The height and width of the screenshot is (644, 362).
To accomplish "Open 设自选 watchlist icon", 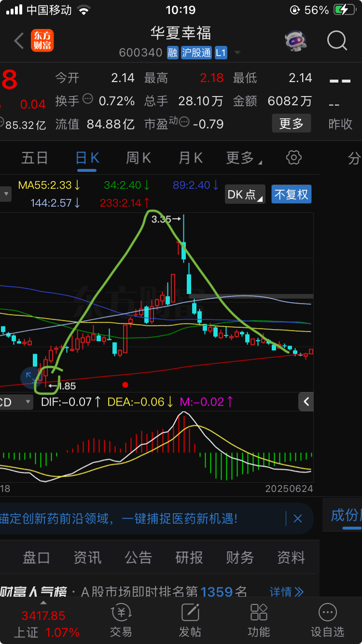I will pos(328,620).
